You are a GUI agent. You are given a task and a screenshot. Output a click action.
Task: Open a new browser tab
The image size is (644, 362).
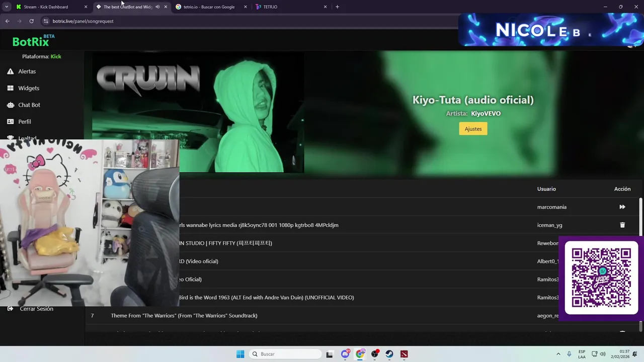(337, 7)
